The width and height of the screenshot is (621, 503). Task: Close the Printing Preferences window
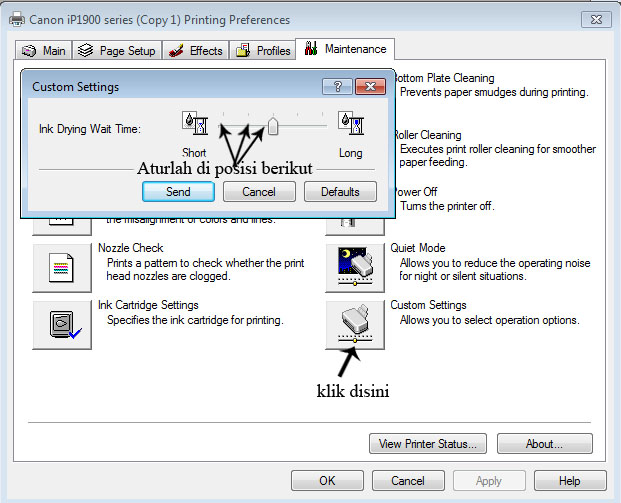point(596,19)
